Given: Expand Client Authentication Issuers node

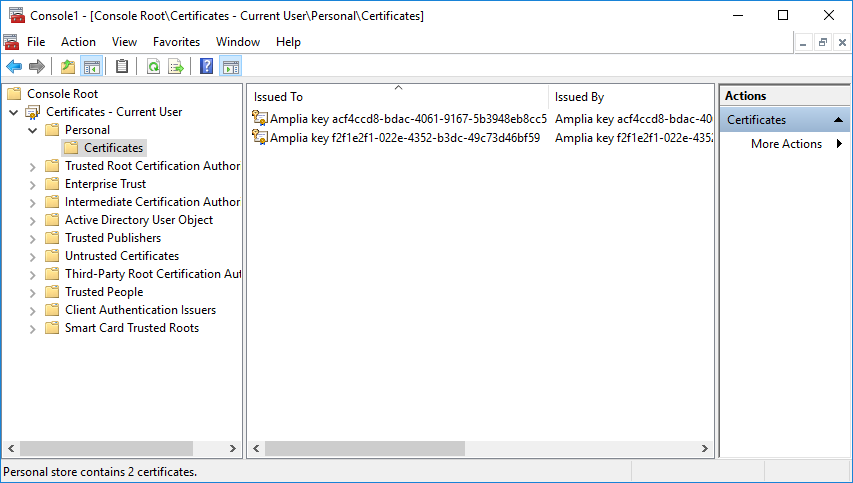Looking at the screenshot, I should point(33,310).
